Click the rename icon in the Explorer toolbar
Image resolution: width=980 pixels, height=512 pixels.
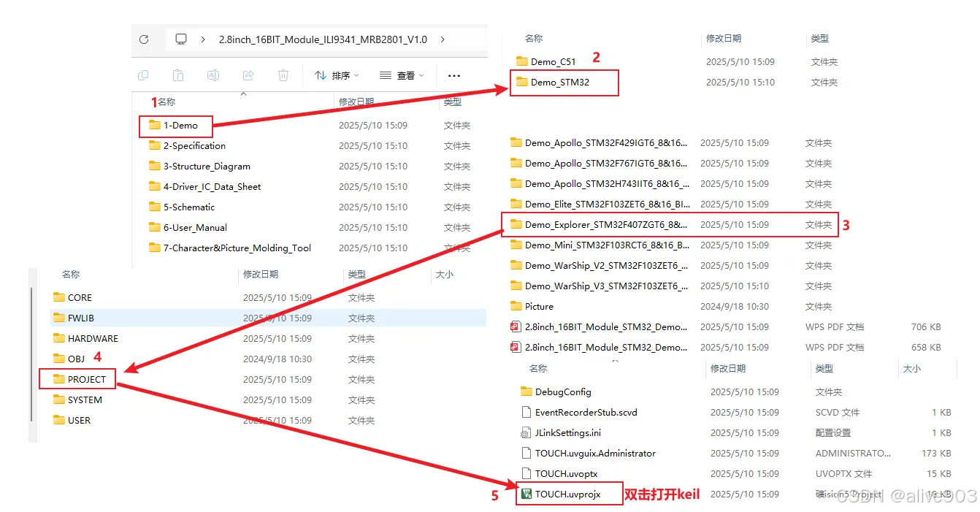[x=213, y=75]
